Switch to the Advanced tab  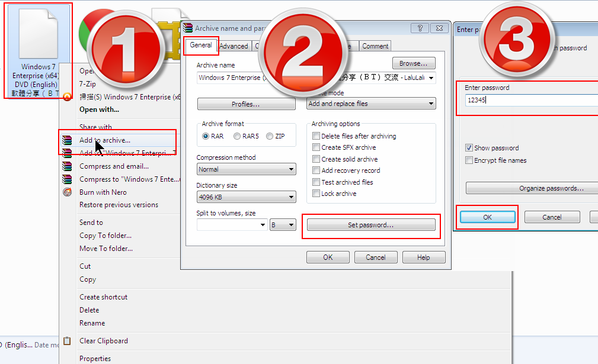click(234, 46)
